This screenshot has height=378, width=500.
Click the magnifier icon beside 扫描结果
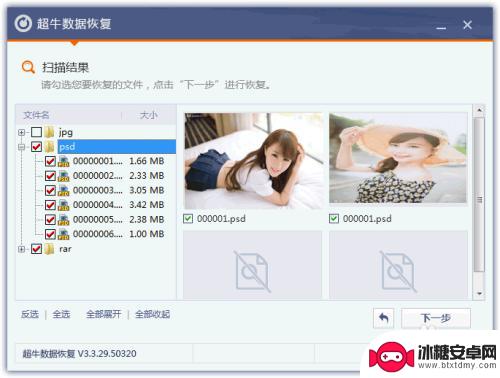coord(28,67)
